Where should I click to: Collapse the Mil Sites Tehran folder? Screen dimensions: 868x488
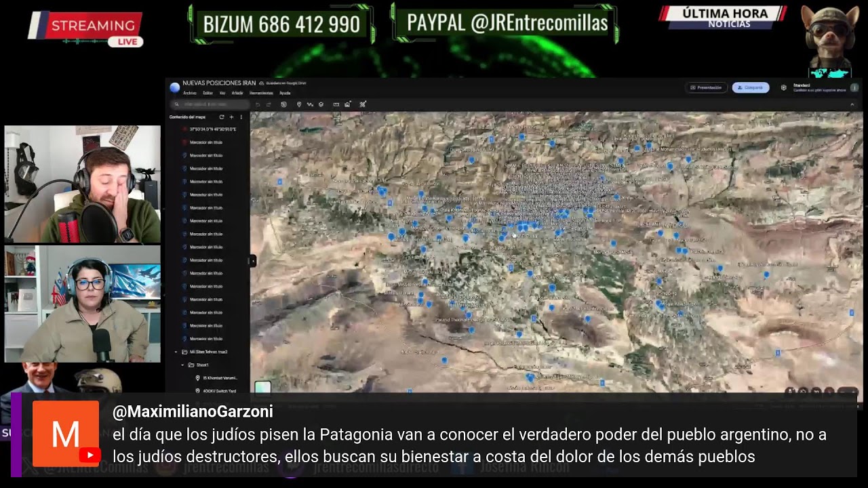176,352
